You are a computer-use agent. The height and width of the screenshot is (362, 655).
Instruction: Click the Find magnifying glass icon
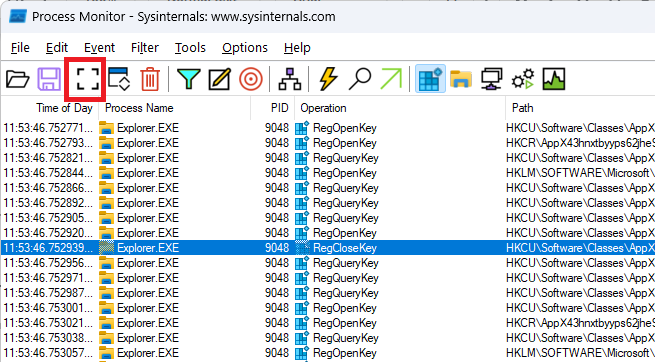[x=360, y=79]
